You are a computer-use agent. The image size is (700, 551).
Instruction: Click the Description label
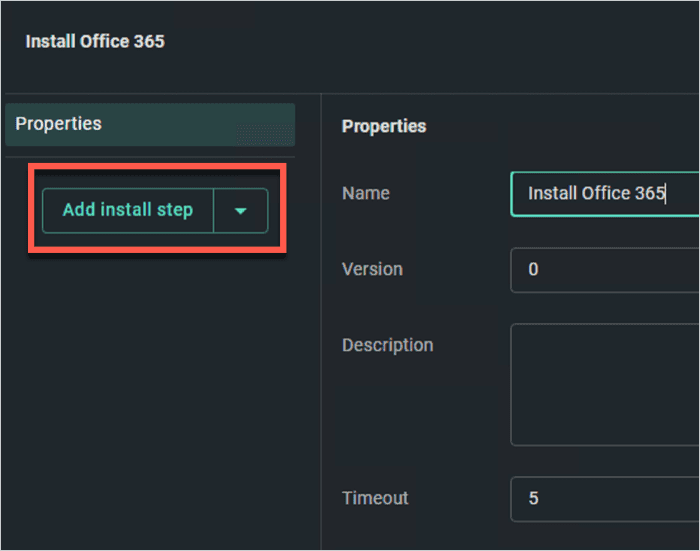coord(388,346)
